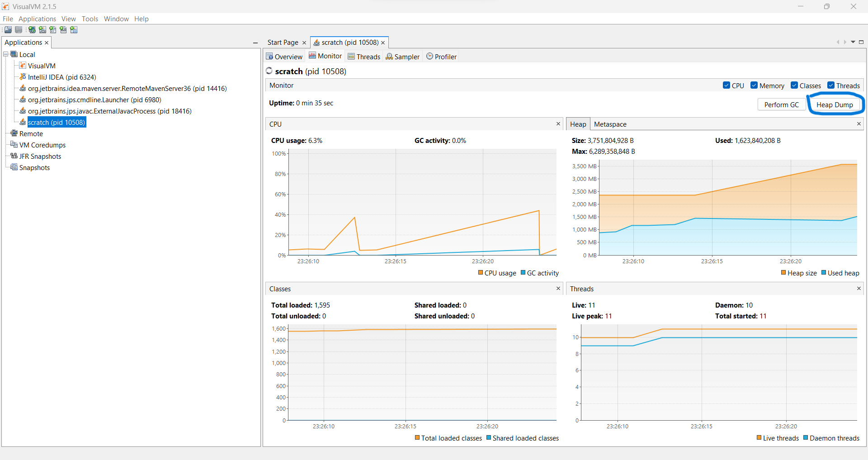The width and height of the screenshot is (868, 460).
Task: Close the Start Page tab
Action: 304,43
